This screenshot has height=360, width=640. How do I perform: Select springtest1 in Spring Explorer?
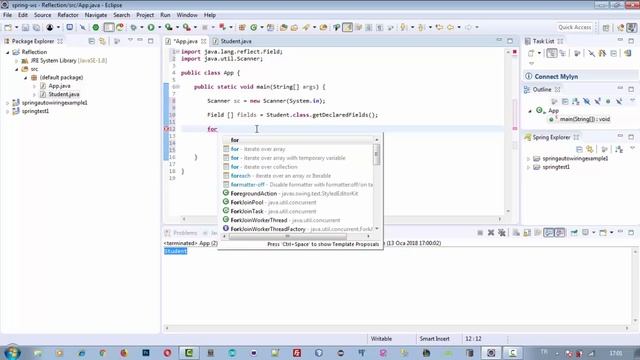[556, 167]
